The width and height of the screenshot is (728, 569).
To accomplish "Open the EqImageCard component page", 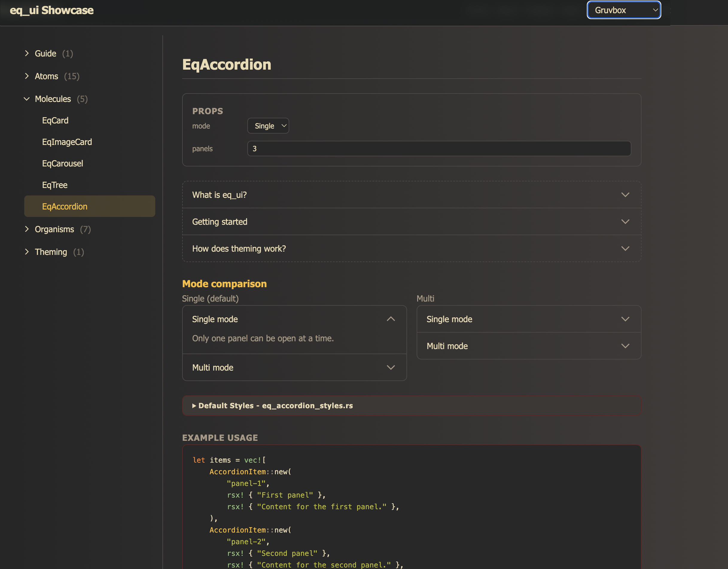I will 67,142.
